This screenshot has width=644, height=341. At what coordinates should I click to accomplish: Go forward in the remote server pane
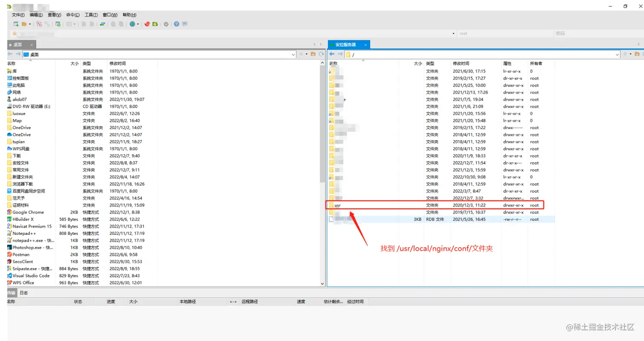pyautogui.click(x=340, y=54)
